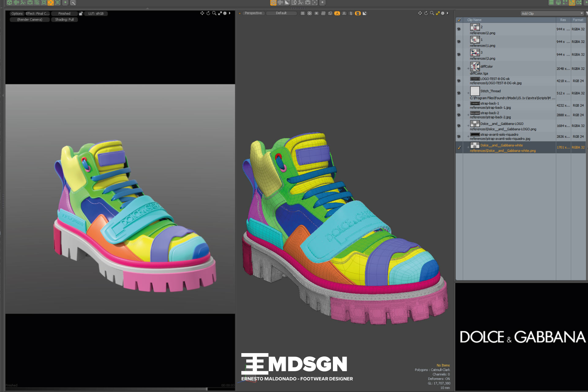Click the Format column header
Viewport: 588px width, 392px height.
coord(578,20)
